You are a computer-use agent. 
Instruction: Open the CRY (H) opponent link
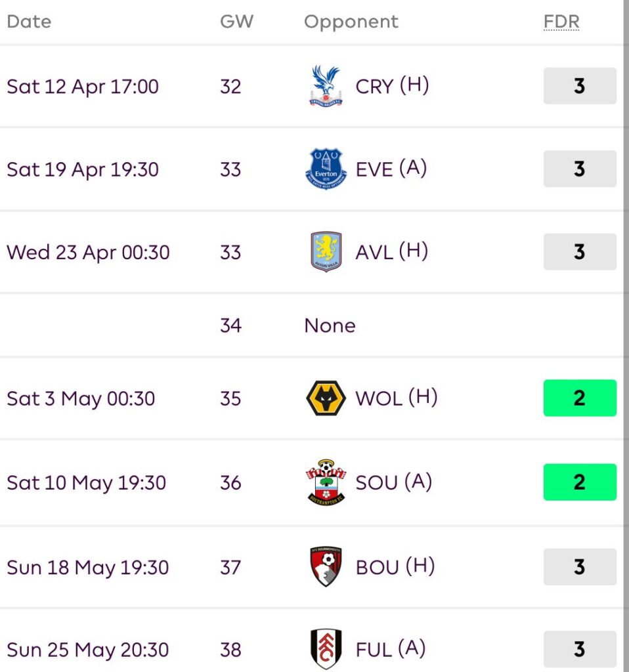click(x=392, y=86)
